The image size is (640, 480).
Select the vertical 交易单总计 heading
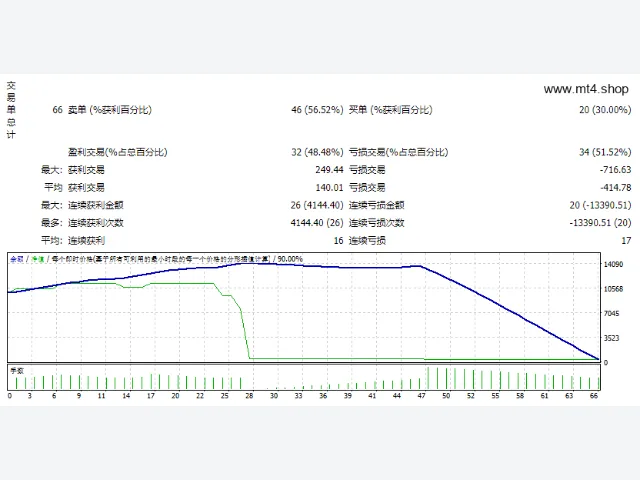click(11, 110)
